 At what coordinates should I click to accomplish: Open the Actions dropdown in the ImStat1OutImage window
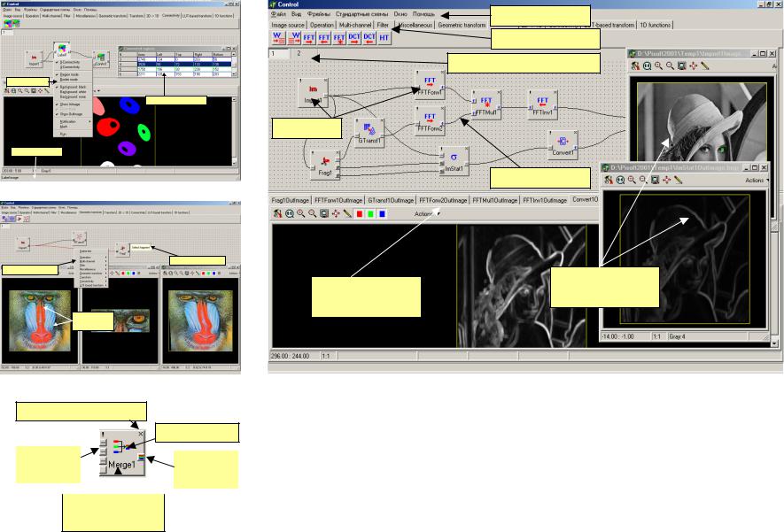pyautogui.click(x=756, y=180)
